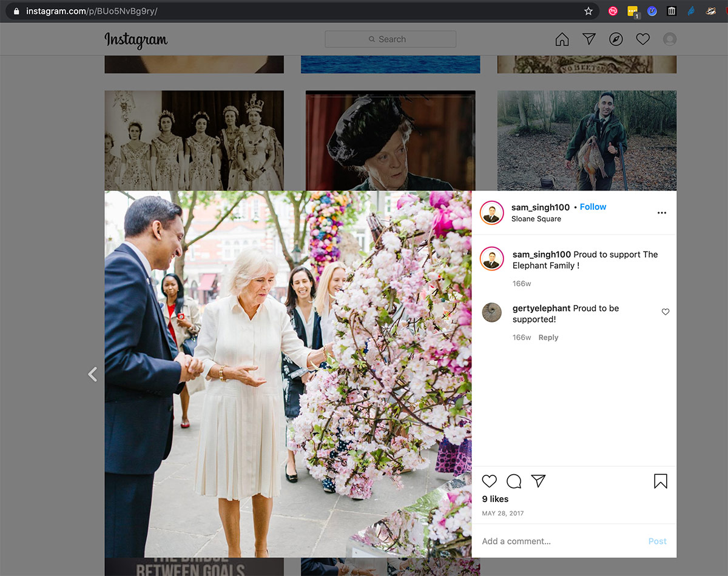This screenshot has height=576, width=728.
Task: Show the previous photo with the left chevron
Action: [93, 374]
